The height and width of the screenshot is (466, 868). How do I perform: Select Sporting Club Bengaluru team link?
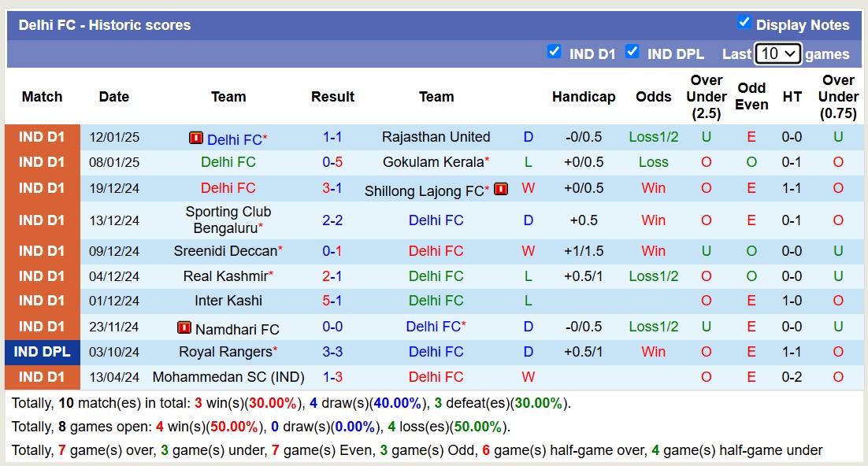coord(228,220)
